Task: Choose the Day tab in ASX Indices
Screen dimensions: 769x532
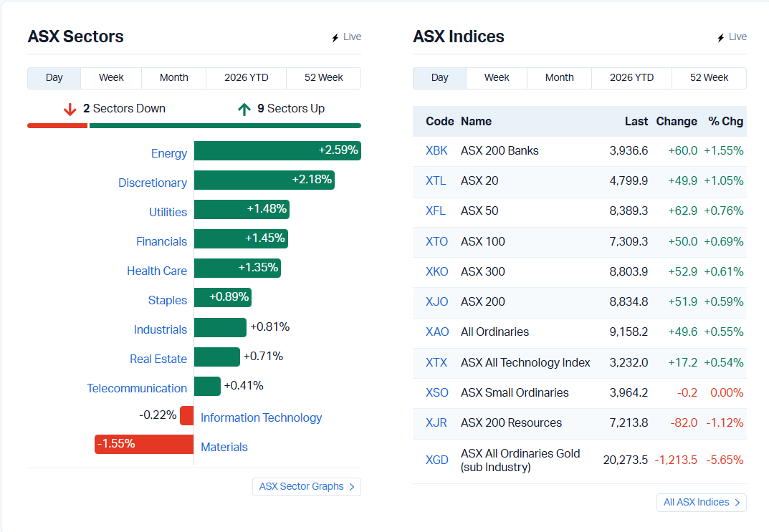Action: point(439,78)
